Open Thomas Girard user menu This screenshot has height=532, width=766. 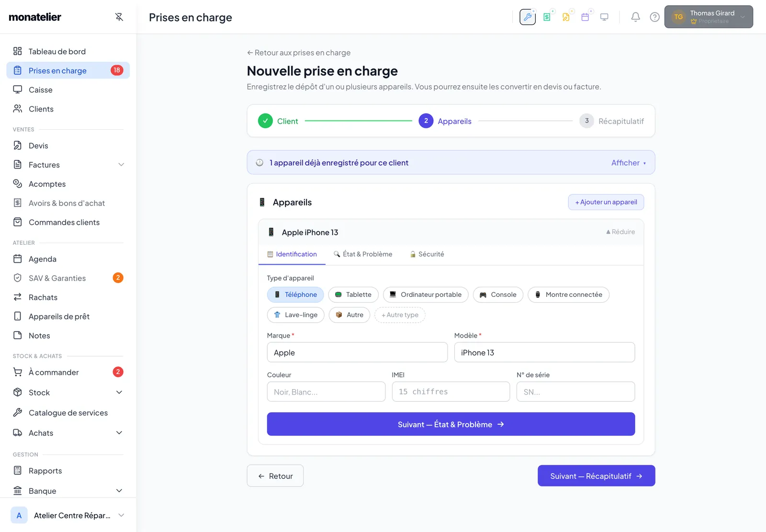click(x=709, y=17)
